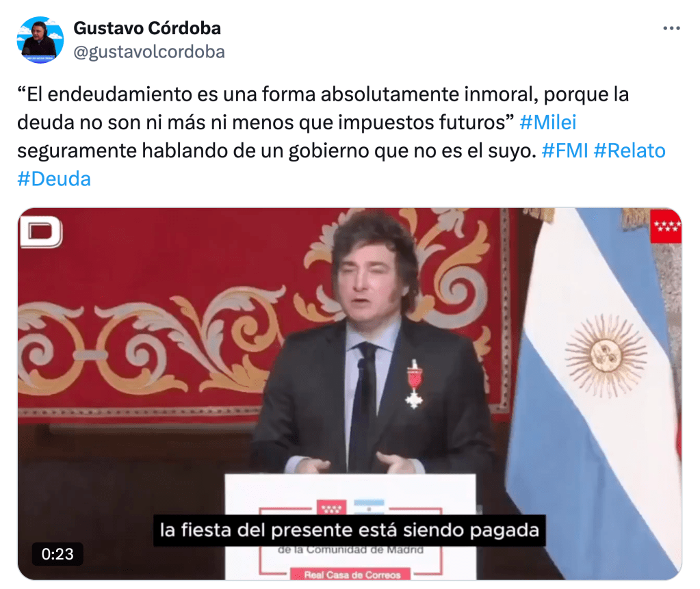Click the medal on the speaker's jacket
The width and height of the screenshot is (700, 589).
(414, 384)
